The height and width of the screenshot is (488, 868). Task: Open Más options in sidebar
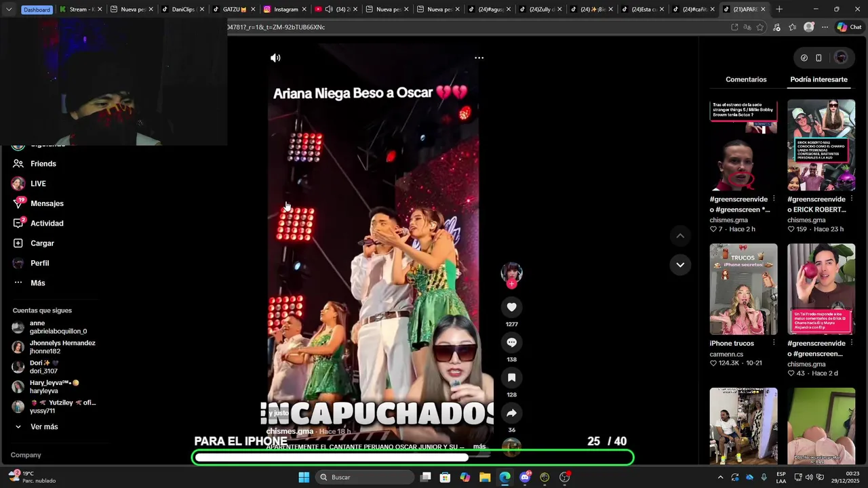(37, 283)
